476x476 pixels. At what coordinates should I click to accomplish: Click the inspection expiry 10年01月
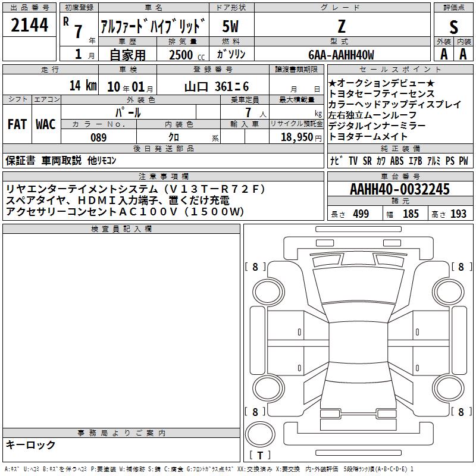pos(130,87)
